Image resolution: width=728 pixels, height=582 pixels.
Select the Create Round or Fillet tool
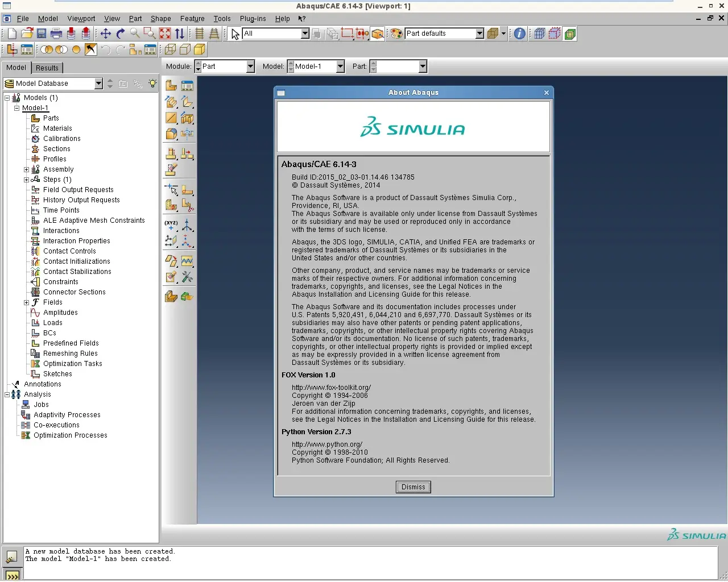click(171, 134)
